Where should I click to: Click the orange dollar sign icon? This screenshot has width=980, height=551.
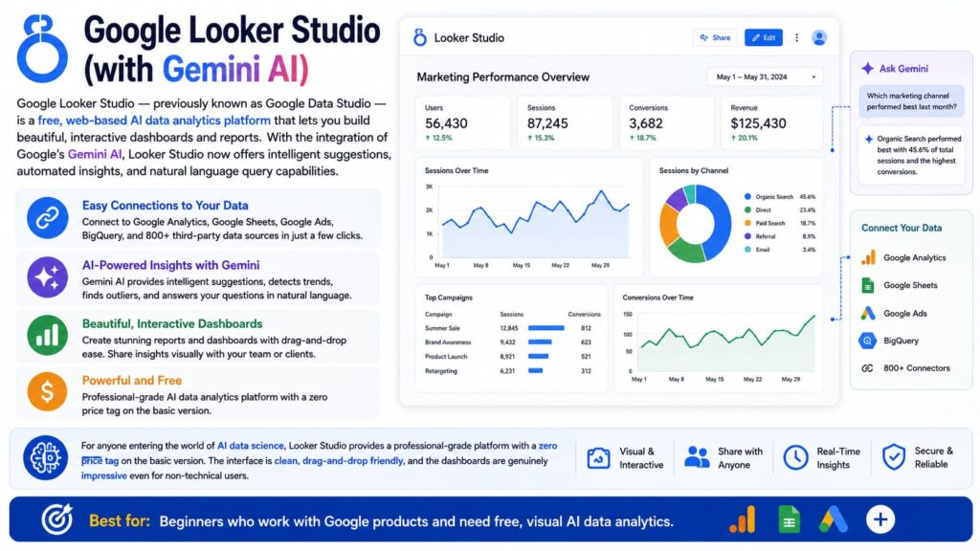point(47,391)
